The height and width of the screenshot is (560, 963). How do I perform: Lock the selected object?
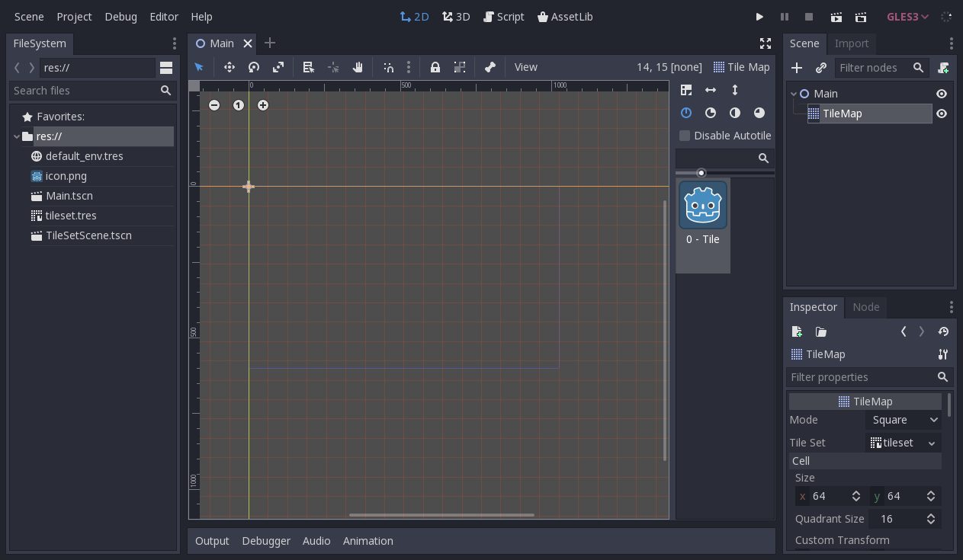[x=435, y=67]
